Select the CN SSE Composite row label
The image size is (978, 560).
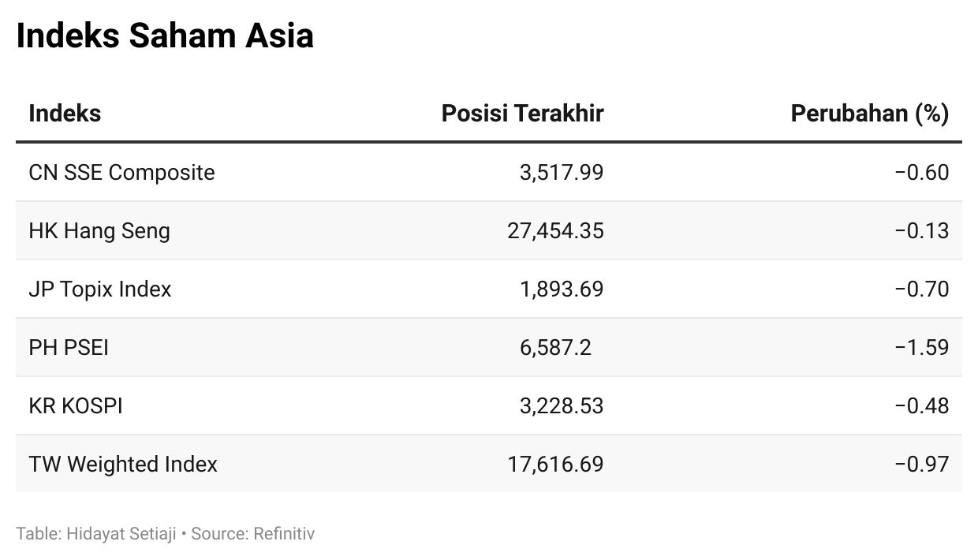(x=121, y=173)
